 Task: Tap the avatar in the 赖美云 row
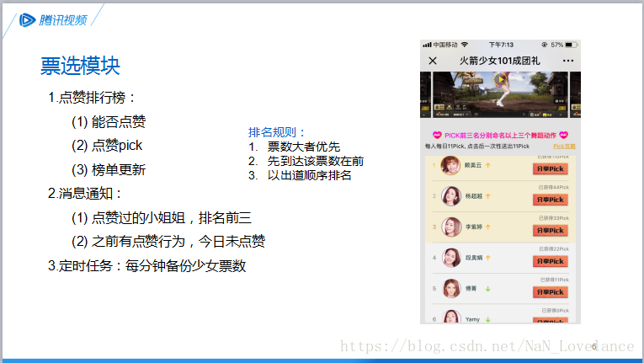coord(450,165)
